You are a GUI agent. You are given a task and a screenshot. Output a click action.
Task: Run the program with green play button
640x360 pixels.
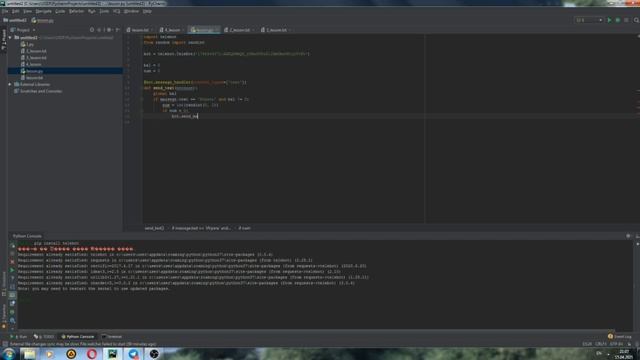(610, 20)
